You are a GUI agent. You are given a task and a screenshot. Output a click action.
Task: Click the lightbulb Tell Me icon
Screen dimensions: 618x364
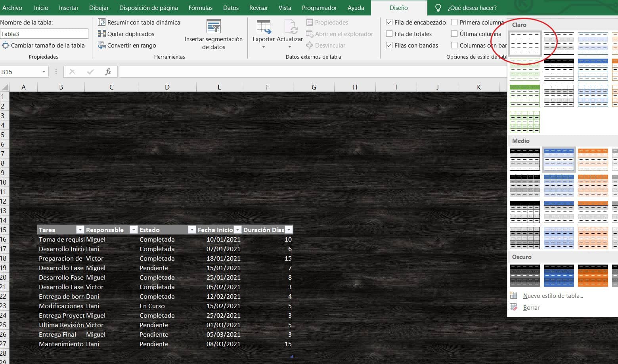click(438, 8)
